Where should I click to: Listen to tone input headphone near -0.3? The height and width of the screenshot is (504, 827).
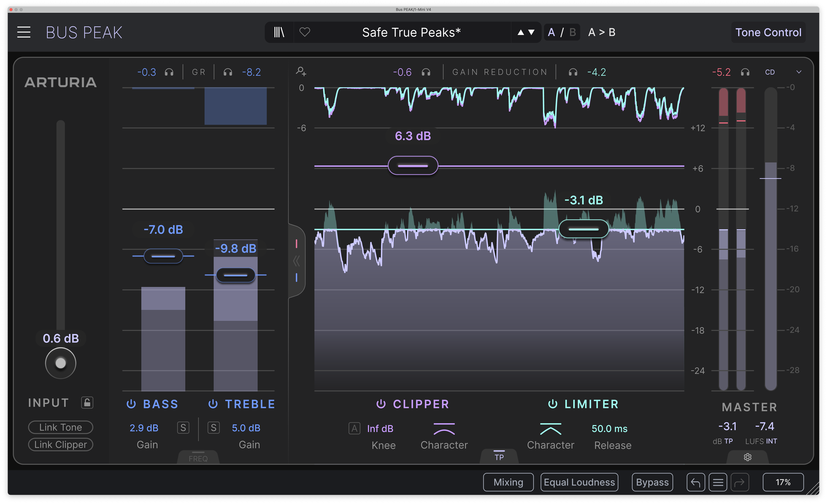(x=169, y=72)
